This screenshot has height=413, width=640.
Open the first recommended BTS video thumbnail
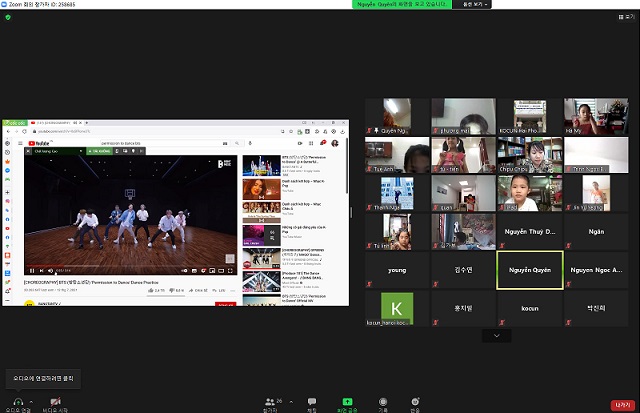tap(262, 165)
